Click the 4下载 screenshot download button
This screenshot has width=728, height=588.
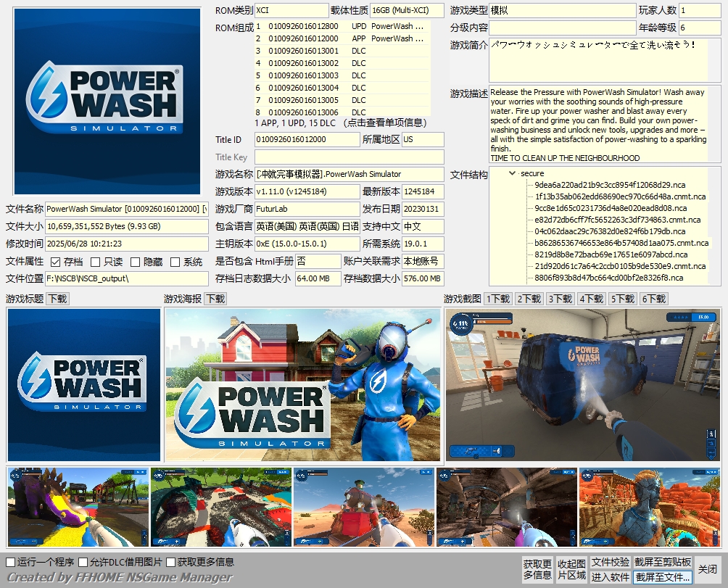pos(592,299)
